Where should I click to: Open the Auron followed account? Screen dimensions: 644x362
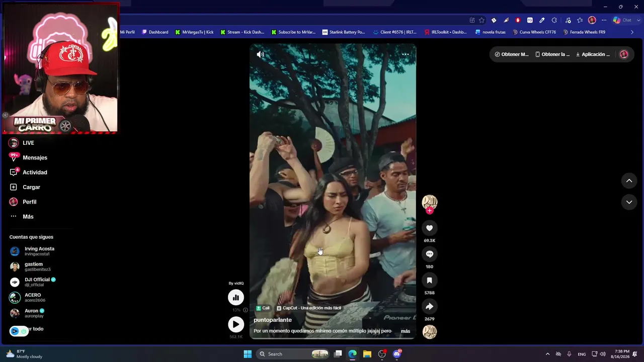pyautogui.click(x=28, y=313)
